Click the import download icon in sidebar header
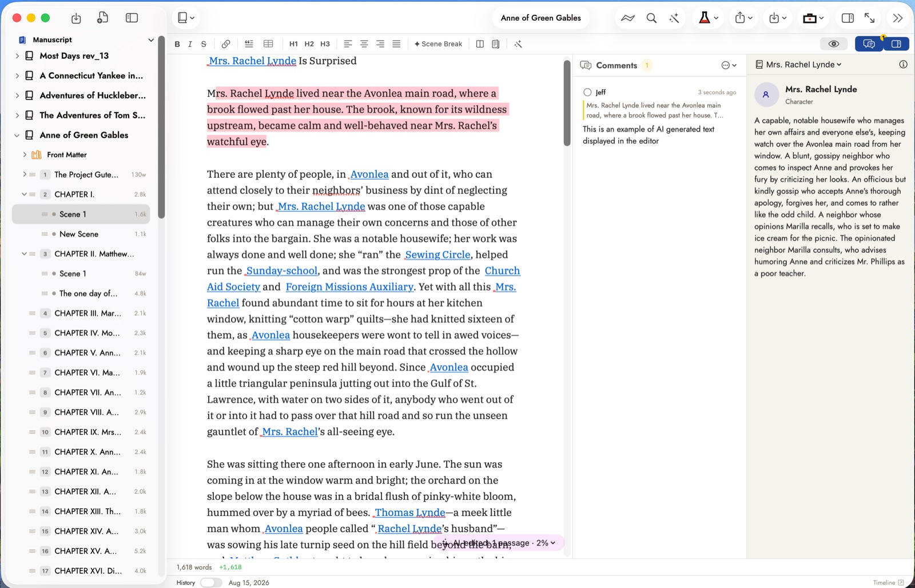This screenshot has width=915, height=588. coord(76,18)
